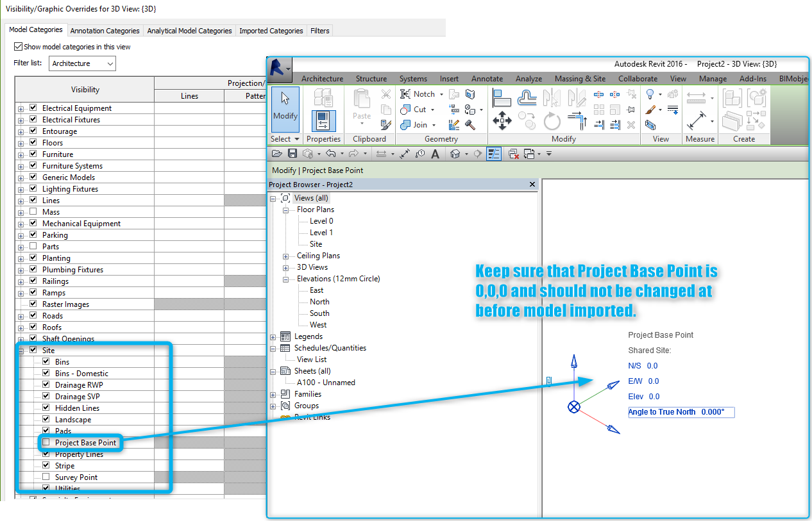Click the Notch geometry tool
This screenshot has width=812, height=521.
418,94
